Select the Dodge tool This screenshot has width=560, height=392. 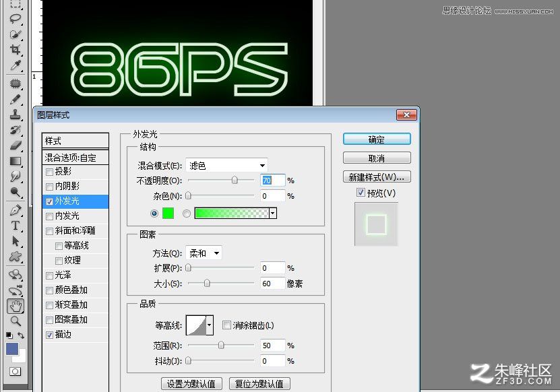pyautogui.click(x=15, y=192)
